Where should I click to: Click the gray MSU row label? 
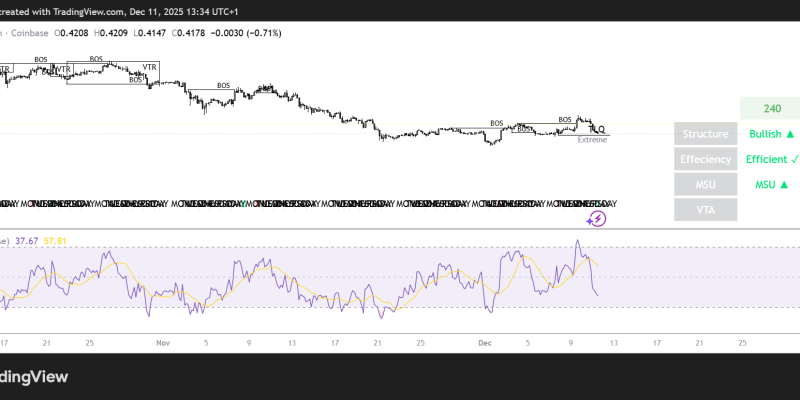[705, 184]
